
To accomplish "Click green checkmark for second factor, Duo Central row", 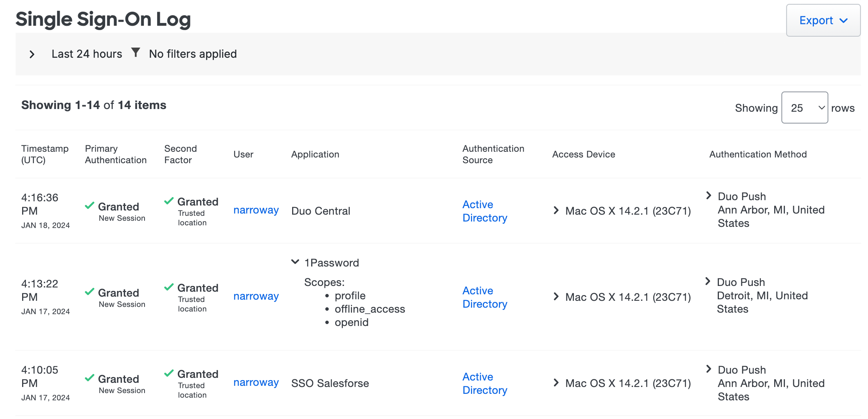I will (169, 201).
